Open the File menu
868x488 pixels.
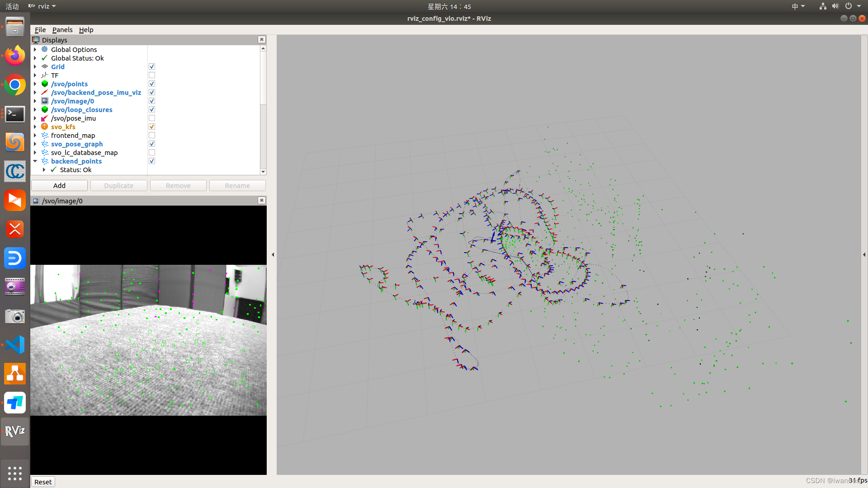click(40, 30)
